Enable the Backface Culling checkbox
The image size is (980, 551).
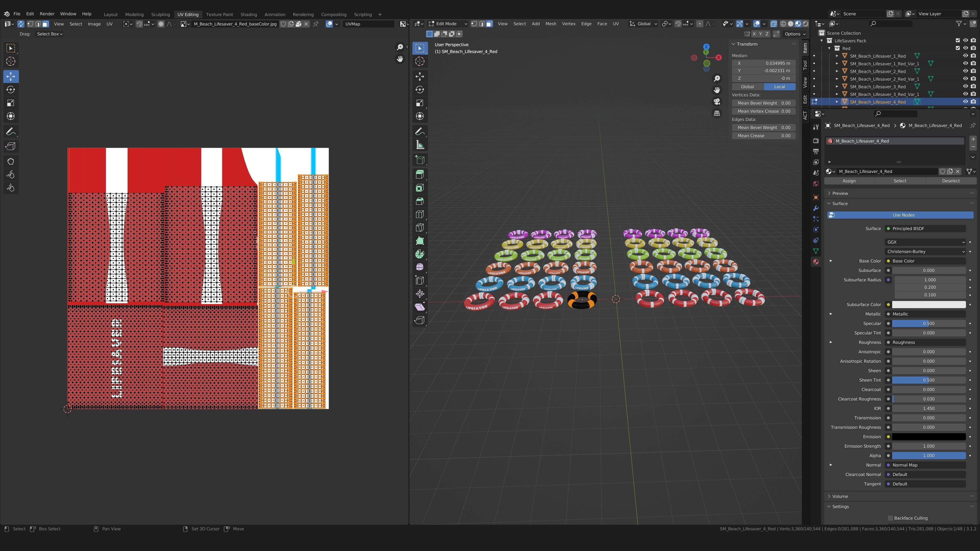point(890,518)
